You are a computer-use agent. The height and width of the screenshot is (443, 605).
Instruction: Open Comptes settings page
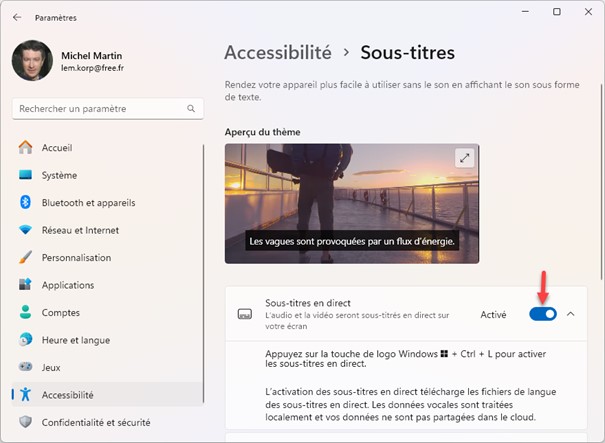point(107,312)
